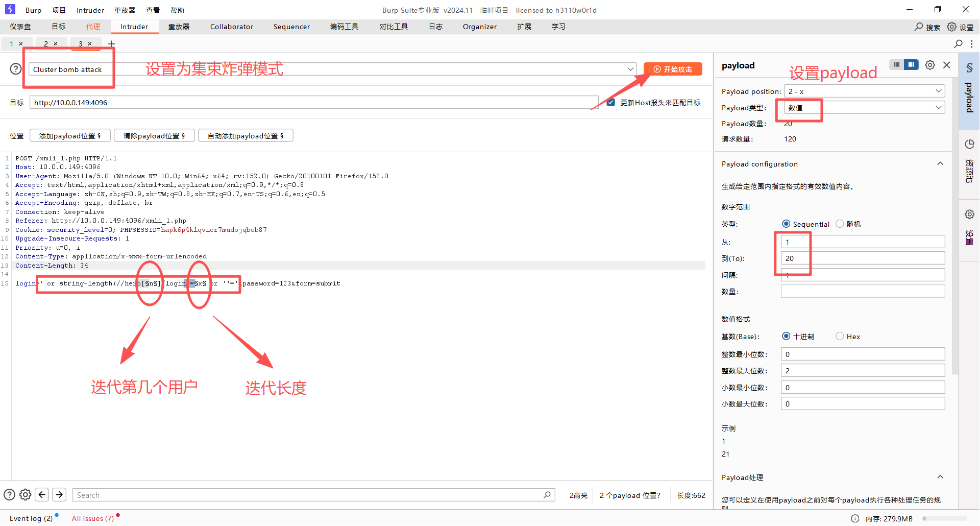This screenshot has height=526, width=980.
Task: Open the Event log
Action: pos(31,518)
